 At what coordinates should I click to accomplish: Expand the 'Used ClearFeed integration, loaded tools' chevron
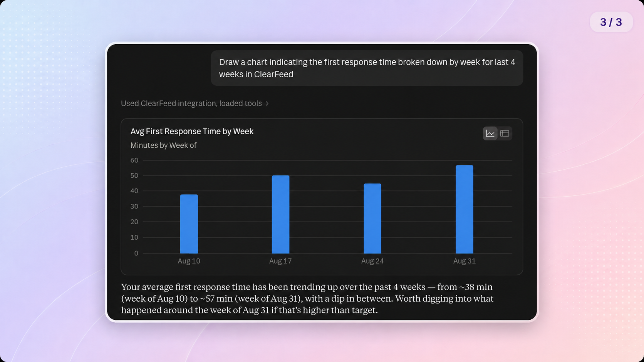[x=267, y=103]
